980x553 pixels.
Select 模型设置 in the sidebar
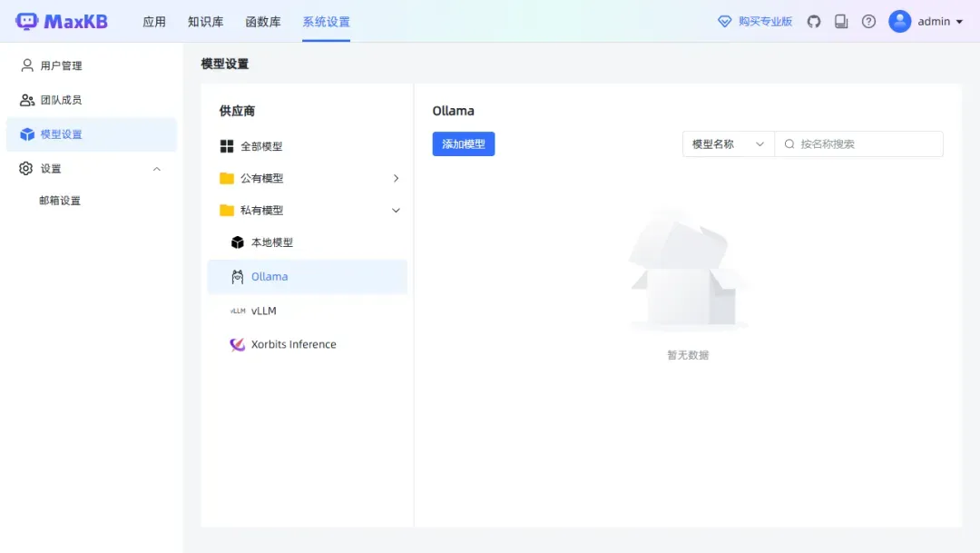click(92, 133)
